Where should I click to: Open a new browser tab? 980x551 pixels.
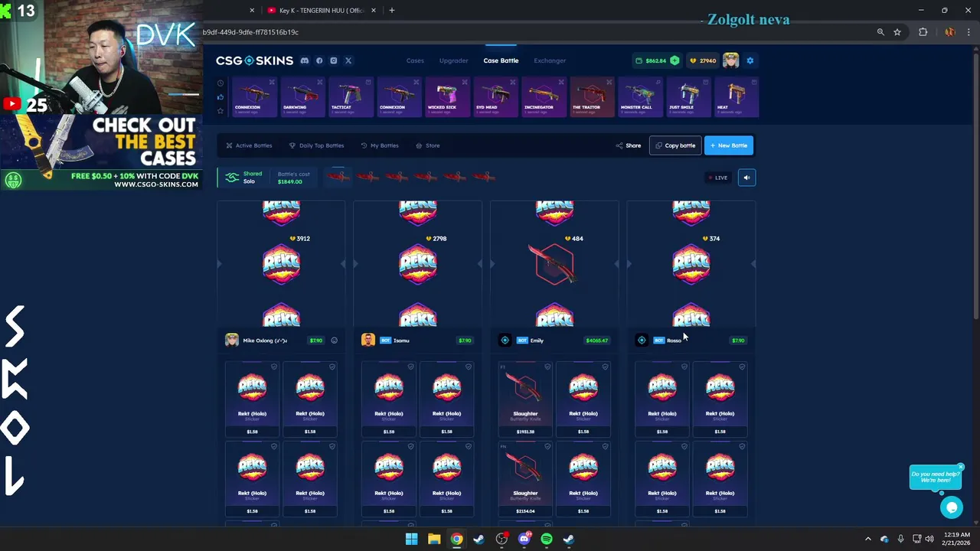392,11
